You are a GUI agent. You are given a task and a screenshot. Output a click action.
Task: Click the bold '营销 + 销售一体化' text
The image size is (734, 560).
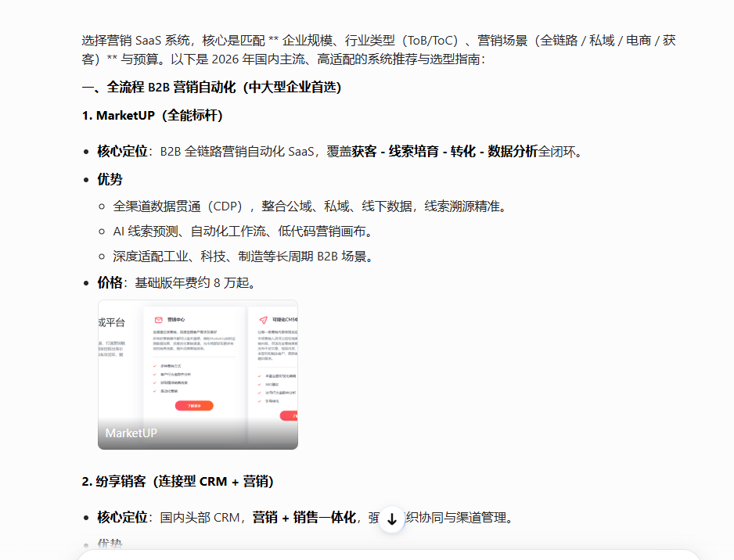click(x=304, y=518)
